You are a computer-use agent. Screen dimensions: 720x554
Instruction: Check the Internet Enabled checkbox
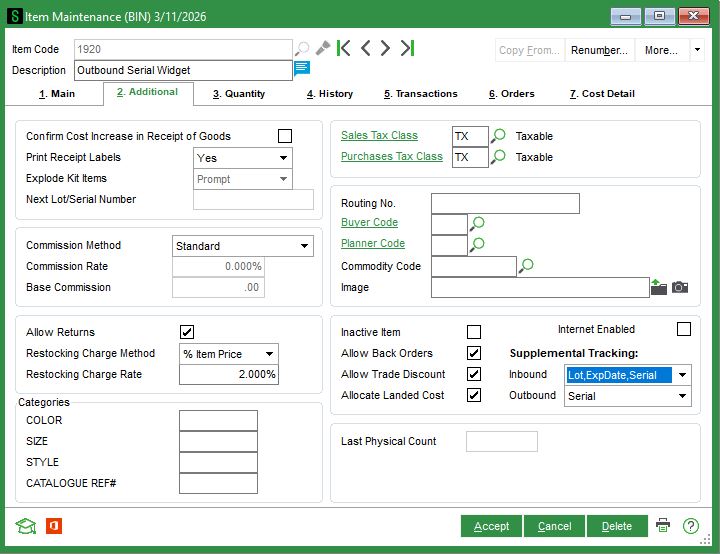(x=684, y=329)
